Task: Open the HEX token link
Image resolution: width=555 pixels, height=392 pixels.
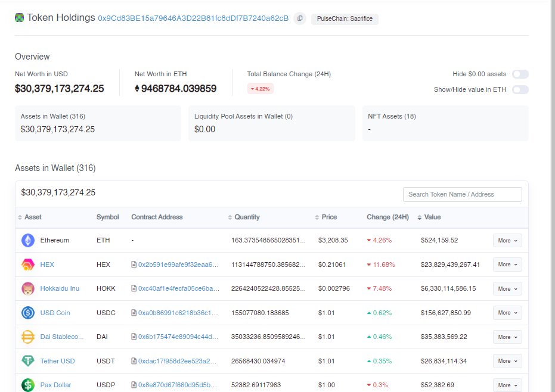Action: 47,265
